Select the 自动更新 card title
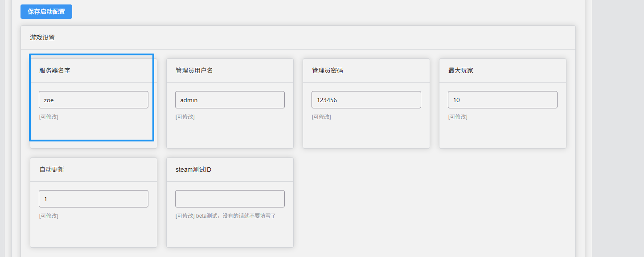The height and width of the screenshot is (257, 644). (52, 170)
